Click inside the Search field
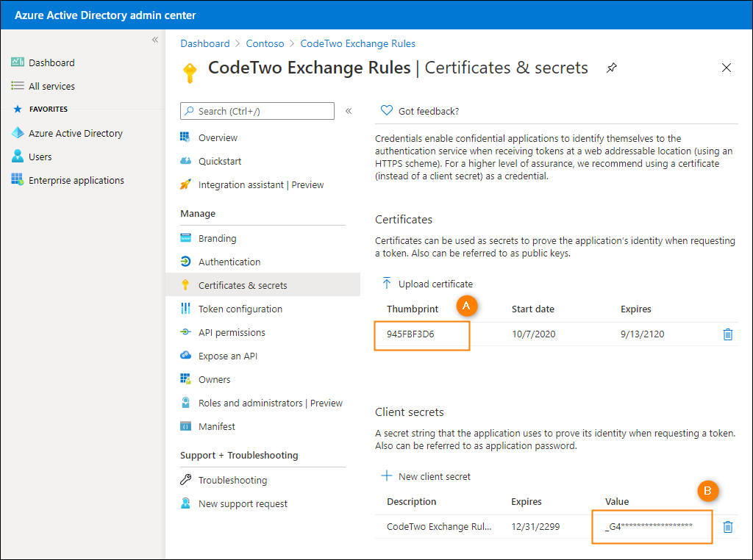 (257, 110)
